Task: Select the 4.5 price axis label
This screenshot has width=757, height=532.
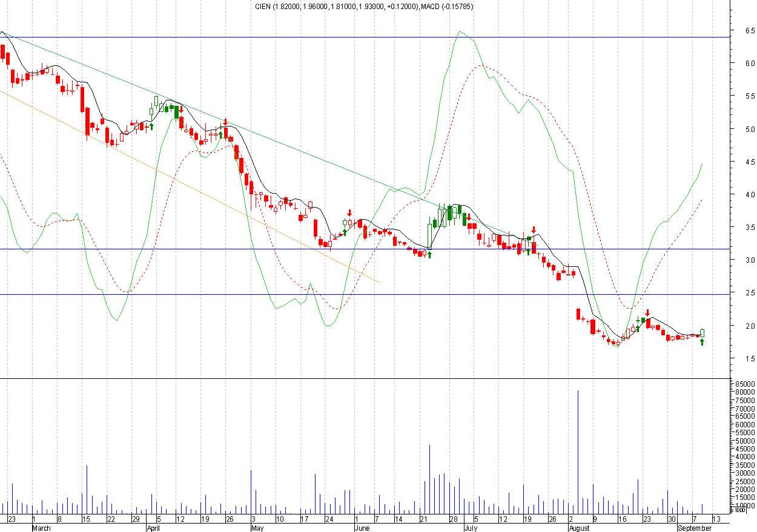Action: click(x=750, y=162)
